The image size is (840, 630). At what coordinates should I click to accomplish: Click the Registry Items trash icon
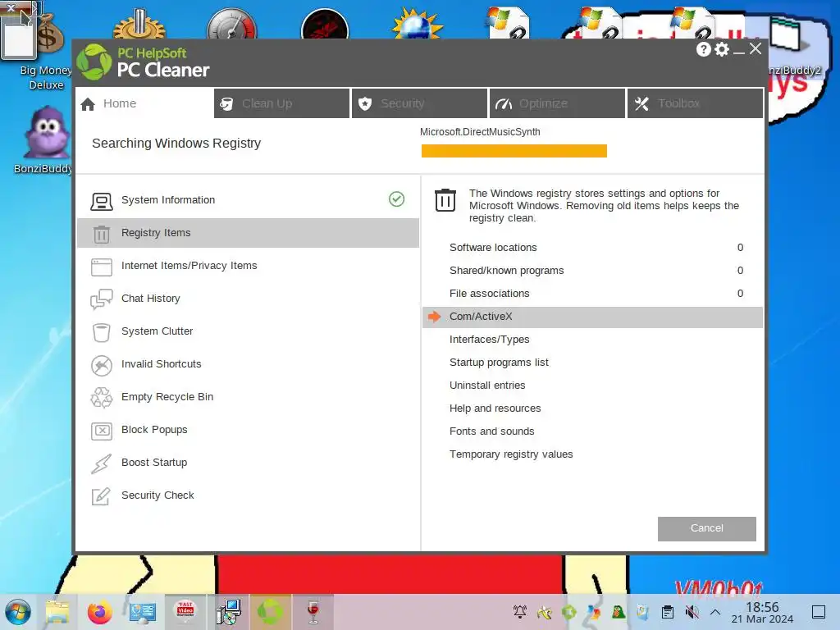coord(101,234)
